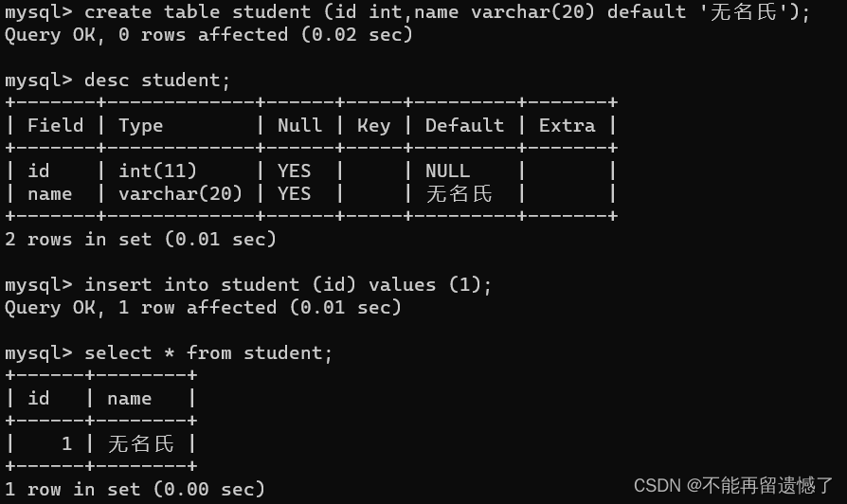Select the varchar(20) type cell
This screenshot has width=847, height=504.
pos(180,193)
